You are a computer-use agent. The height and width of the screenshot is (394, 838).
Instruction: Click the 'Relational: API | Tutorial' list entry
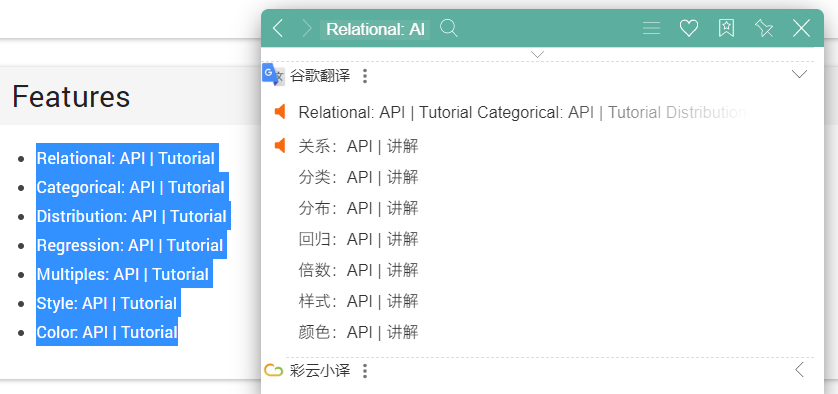(x=126, y=158)
